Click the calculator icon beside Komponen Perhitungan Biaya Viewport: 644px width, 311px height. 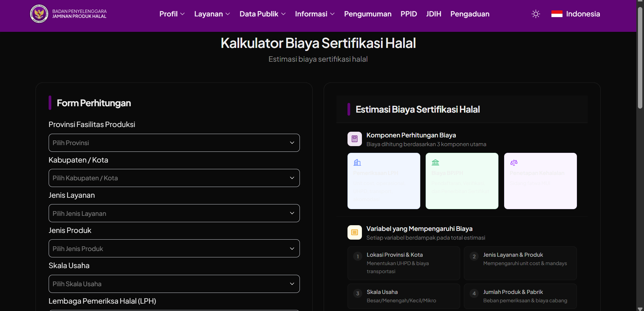click(x=355, y=139)
